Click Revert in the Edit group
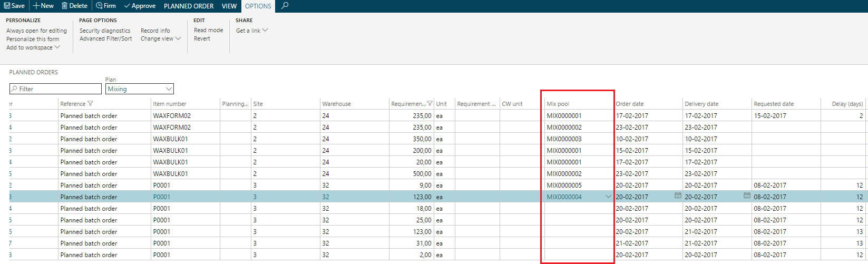 click(x=202, y=38)
